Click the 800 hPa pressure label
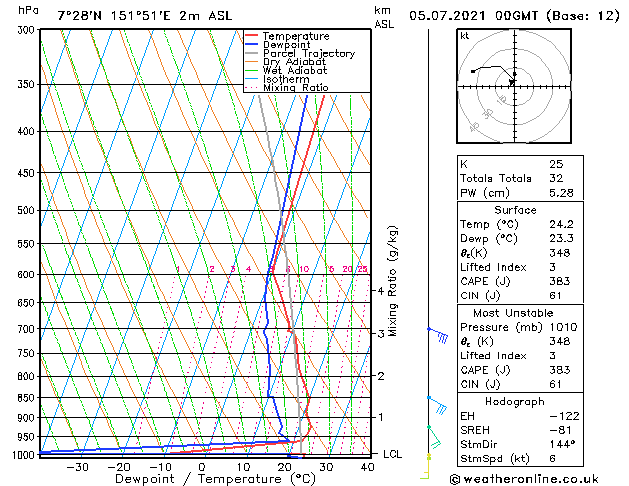 (x=28, y=377)
